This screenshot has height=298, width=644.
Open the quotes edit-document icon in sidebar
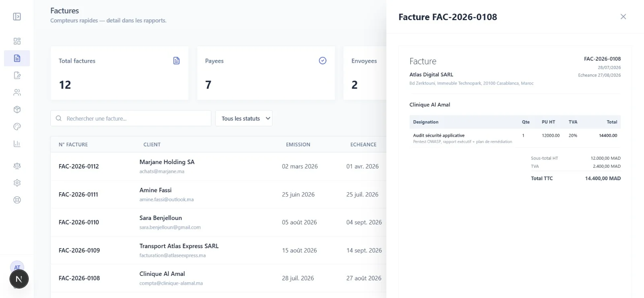pyautogui.click(x=17, y=75)
